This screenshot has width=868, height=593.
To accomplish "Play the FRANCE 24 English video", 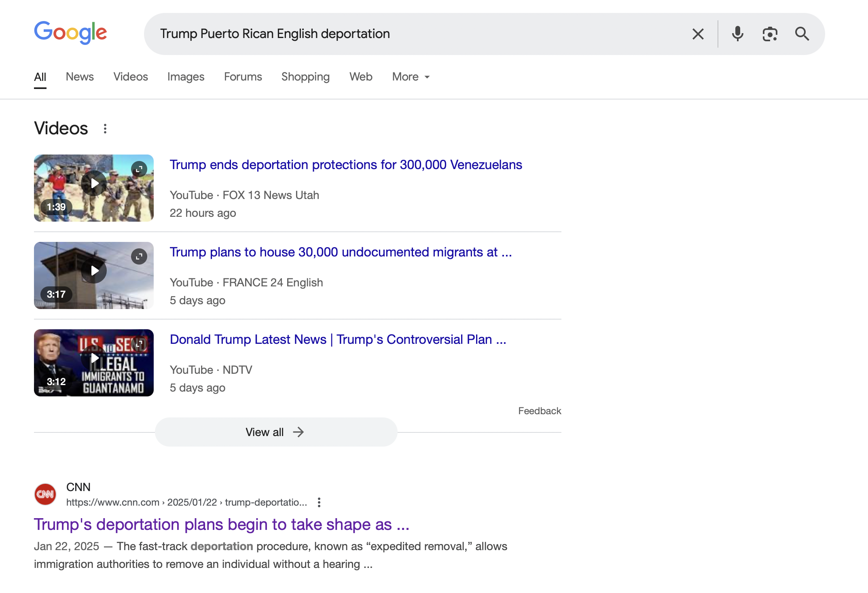I will click(x=94, y=271).
